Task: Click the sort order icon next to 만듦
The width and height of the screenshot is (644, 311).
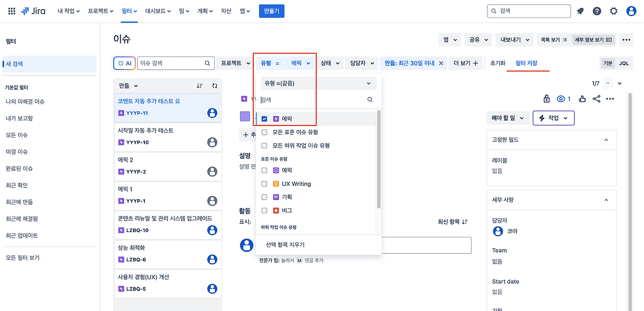Action: click(x=200, y=86)
